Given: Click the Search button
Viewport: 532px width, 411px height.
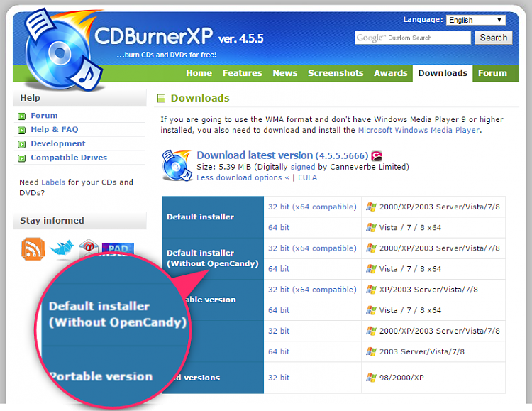Looking at the screenshot, I should point(493,38).
